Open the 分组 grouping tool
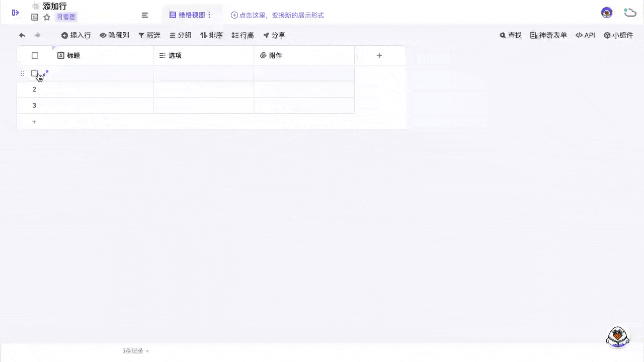The image size is (644, 362). pyautogui.click(x=181, y=35)
